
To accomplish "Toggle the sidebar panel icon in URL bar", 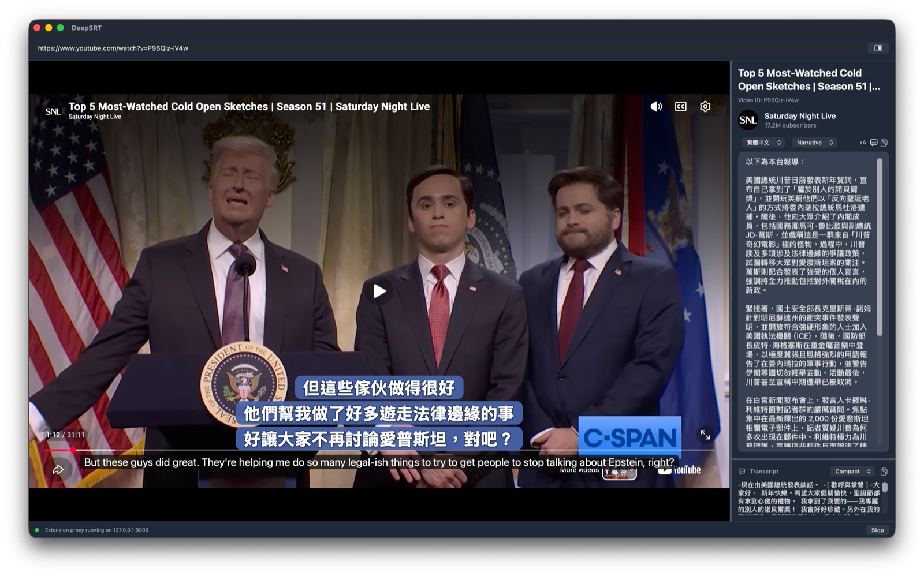I will click(x=878, y=48).
